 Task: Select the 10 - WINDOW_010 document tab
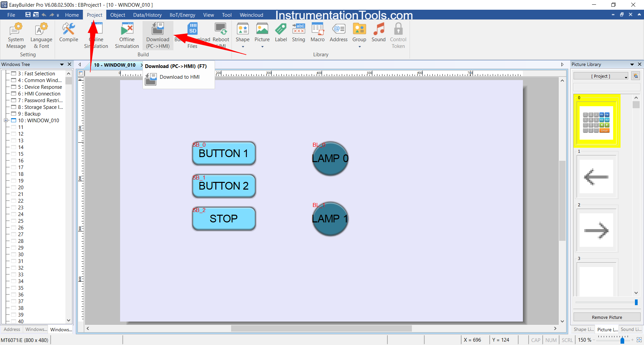115,65
